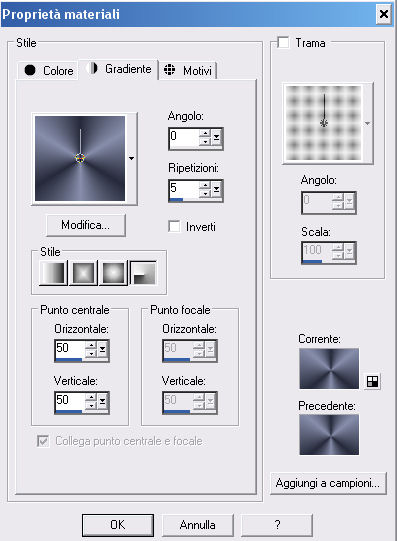Open Punto centrale Verticale slider dropdown
The image size is (397, 541).
tap(102, 401)
